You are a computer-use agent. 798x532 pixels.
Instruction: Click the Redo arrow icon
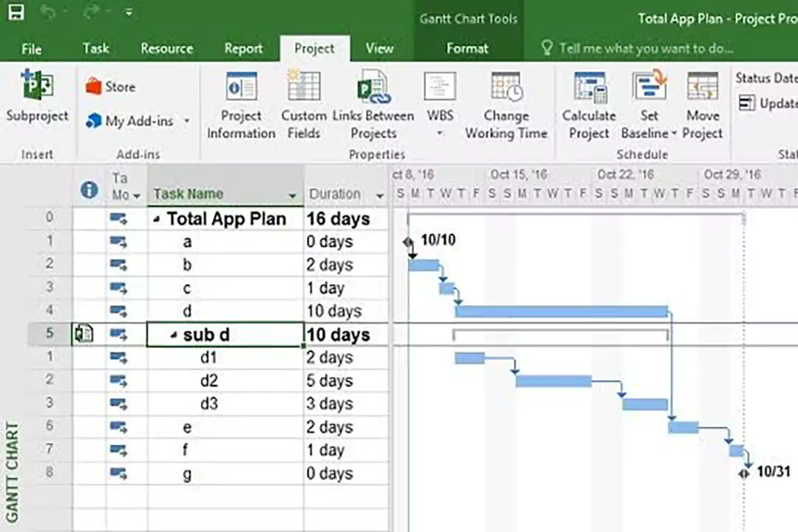(x=92, y=13)
